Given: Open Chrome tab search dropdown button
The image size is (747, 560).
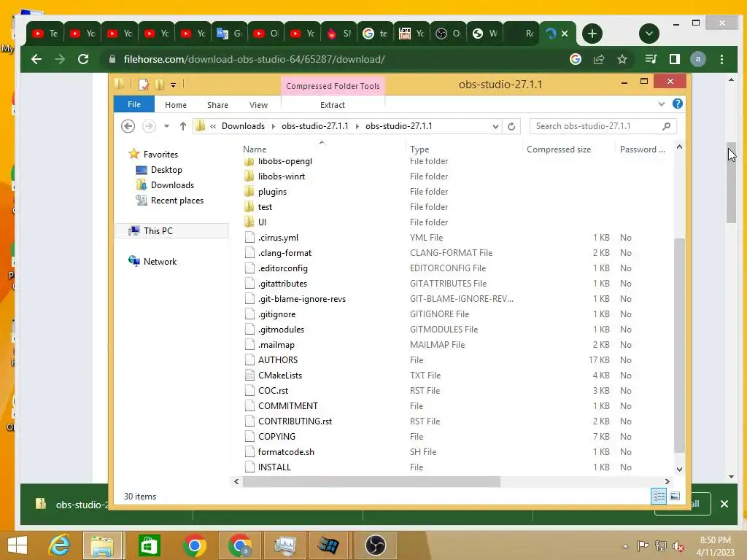Looking at the screenshot, I should (649, 34).
